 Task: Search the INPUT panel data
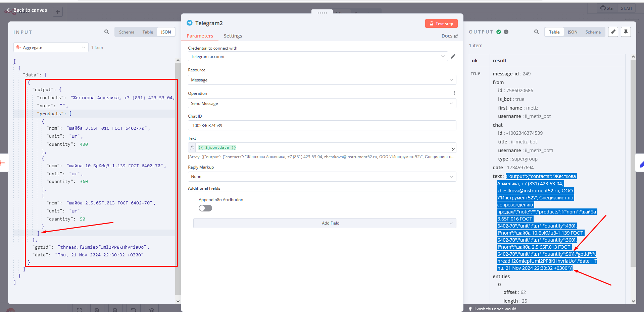[x=107, y=32]
